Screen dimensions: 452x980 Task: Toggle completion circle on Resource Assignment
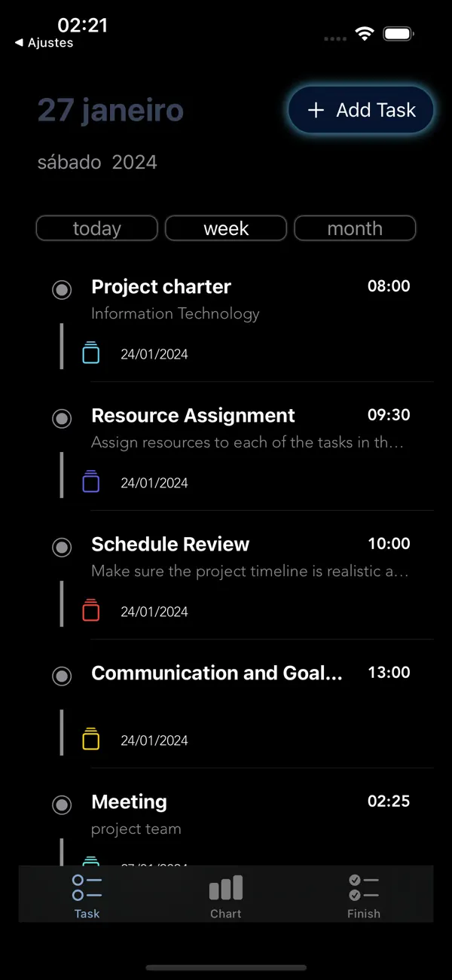point(62,419)
